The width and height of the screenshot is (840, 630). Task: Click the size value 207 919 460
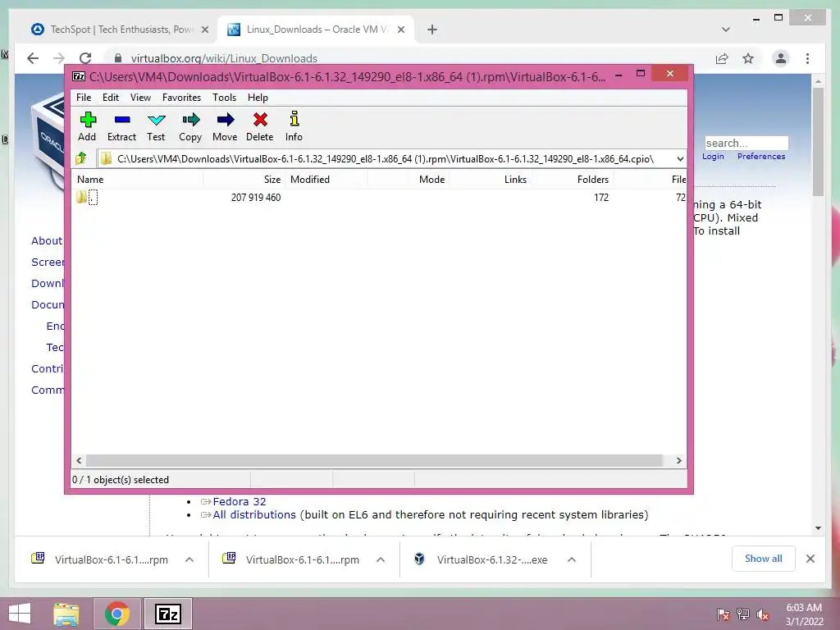256,197
